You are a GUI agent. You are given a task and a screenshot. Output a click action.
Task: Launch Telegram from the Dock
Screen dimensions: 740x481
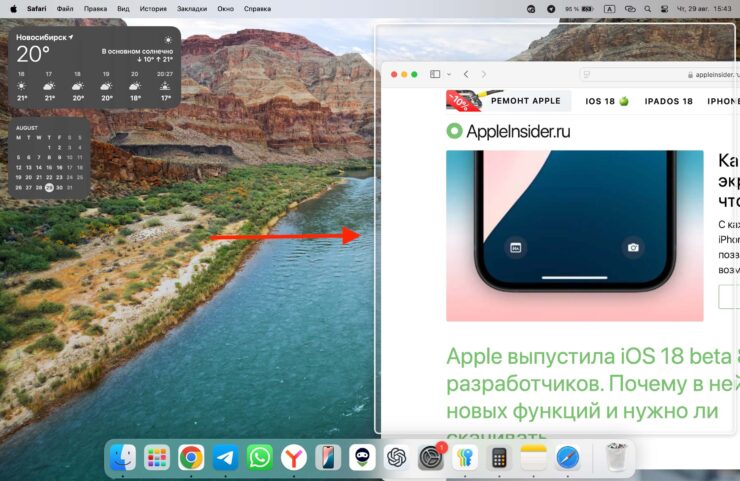point(226,457)
